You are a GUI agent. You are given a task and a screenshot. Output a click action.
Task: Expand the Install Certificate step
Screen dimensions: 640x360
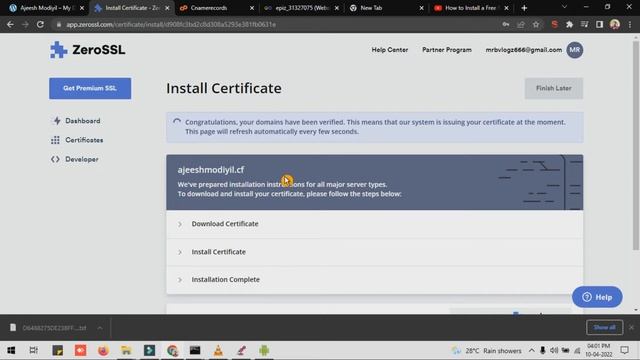point(374,252)
